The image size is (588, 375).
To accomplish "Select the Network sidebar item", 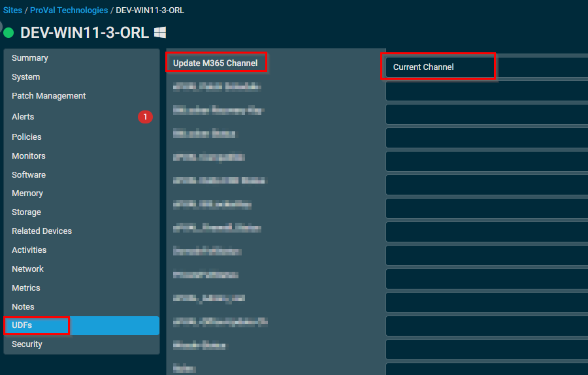I will click(x=27, y=269).
